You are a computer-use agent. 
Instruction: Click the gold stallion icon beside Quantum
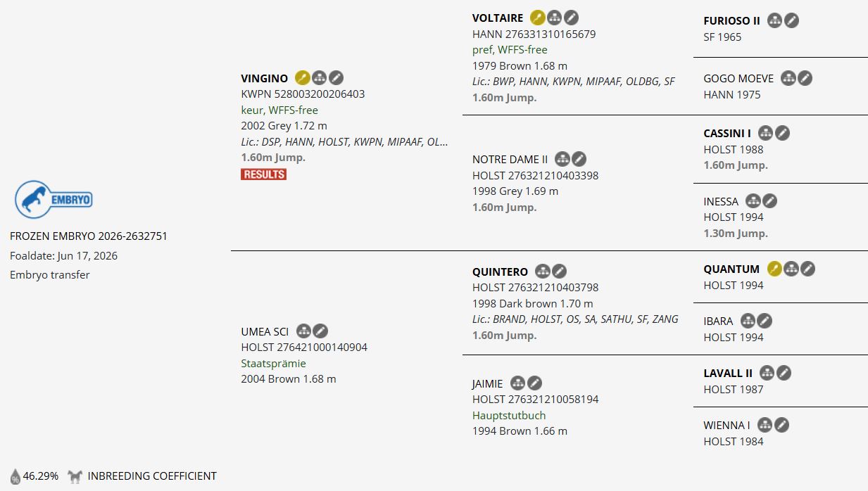pos(774,269)
